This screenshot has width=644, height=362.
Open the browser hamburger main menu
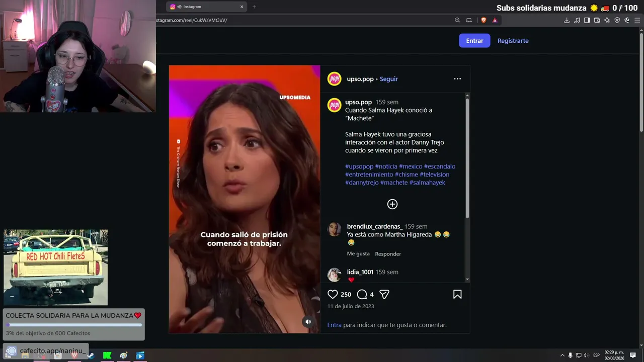pos(637,20)
